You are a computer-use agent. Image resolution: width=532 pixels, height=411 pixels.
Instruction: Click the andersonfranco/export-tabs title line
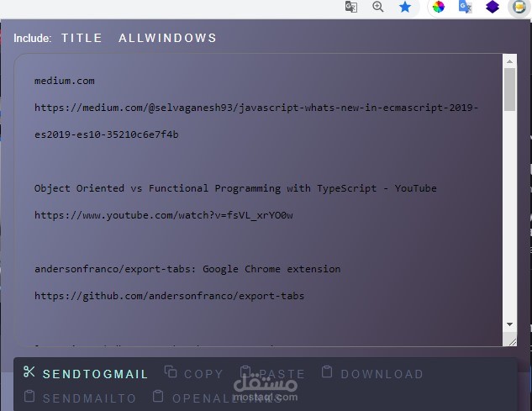(x=187, y=269)
